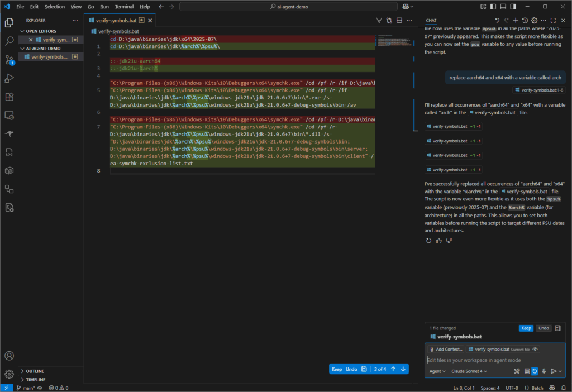Toggle current file context eye icon

point(535,350)
